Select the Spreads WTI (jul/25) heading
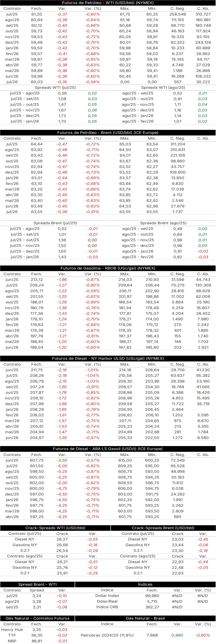This screenshot has width=216, height=644. [55, 87]
